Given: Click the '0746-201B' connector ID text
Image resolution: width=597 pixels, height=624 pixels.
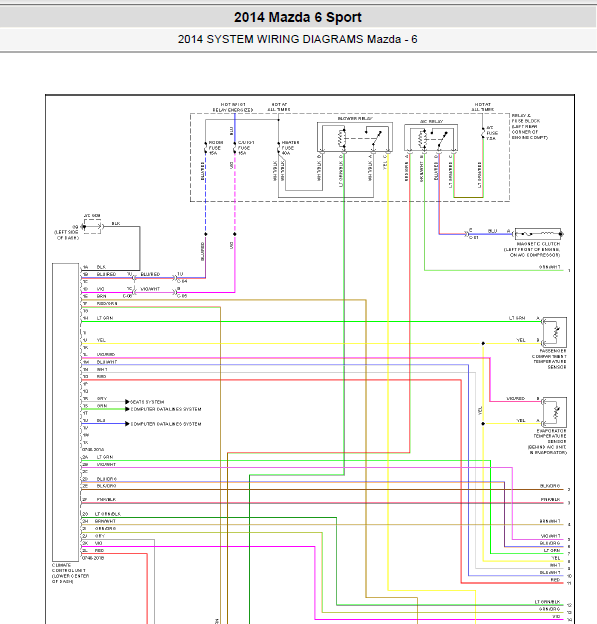Looking at the screenshot, I should [93, 558].
